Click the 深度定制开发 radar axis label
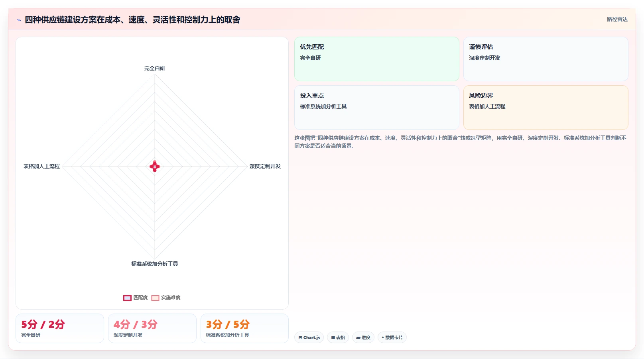644x359 pixels. [265, 166]
